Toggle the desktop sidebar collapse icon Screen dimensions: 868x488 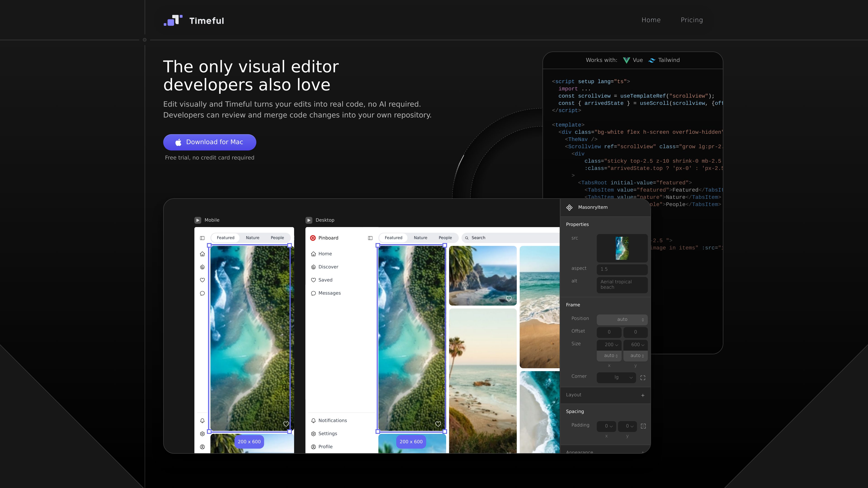pyautogui.click(x=370, y=238)
